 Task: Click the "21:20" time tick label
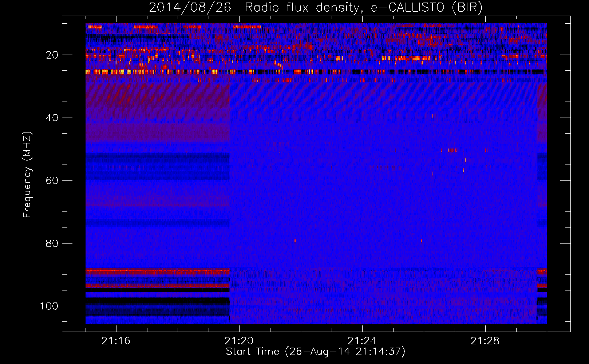point(239,341)
